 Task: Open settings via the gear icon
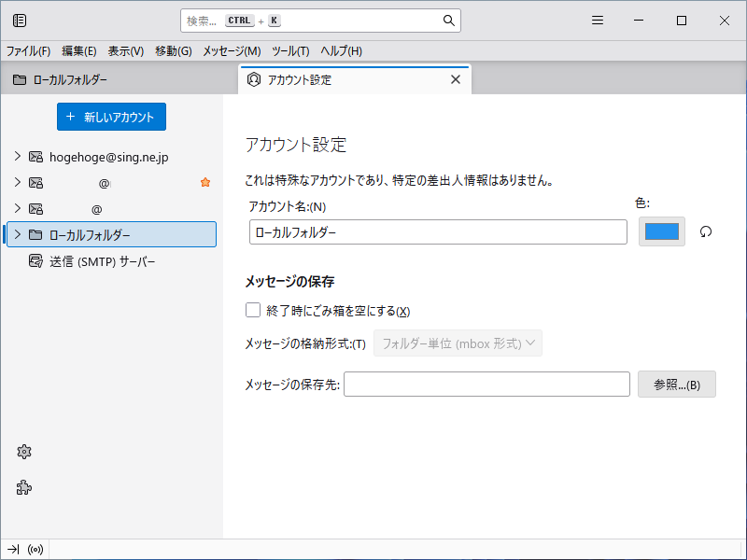click(x=25, y=452)
